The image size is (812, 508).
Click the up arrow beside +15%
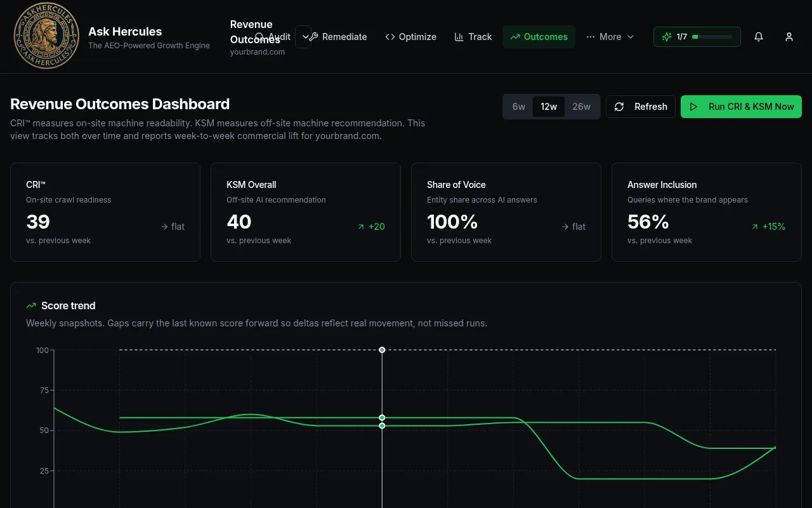pos(755,227)
